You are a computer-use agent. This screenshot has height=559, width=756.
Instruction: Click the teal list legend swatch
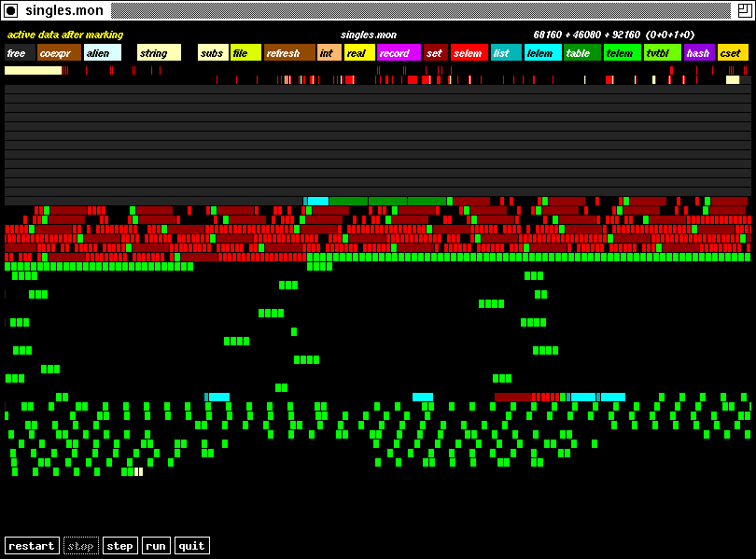coord(506,53)
